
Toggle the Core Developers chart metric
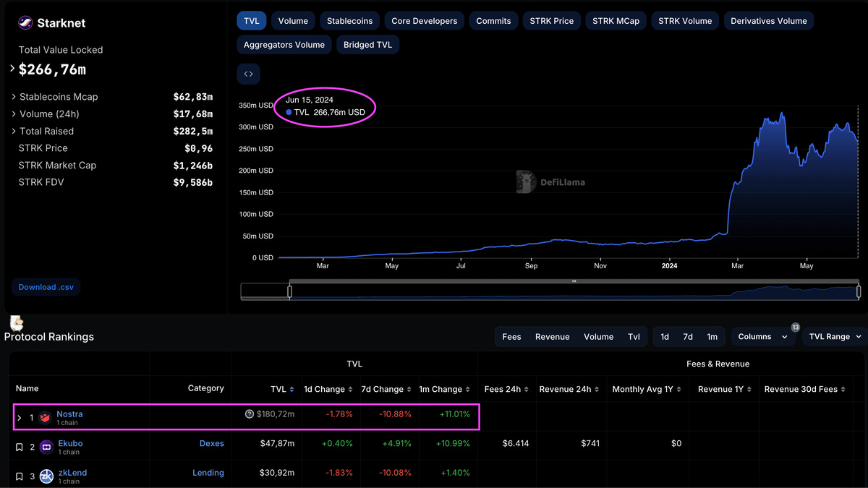425,21
